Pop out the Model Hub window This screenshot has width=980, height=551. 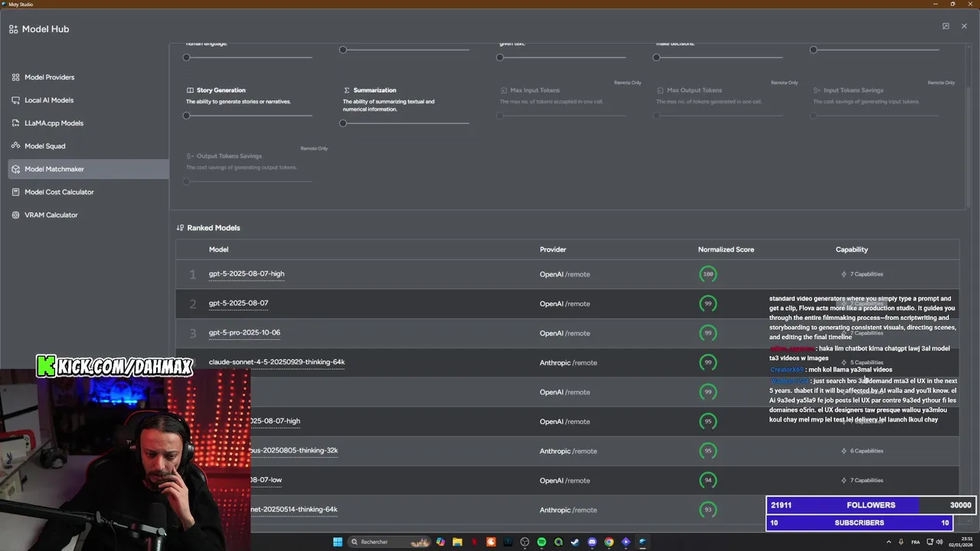point(946,26)
